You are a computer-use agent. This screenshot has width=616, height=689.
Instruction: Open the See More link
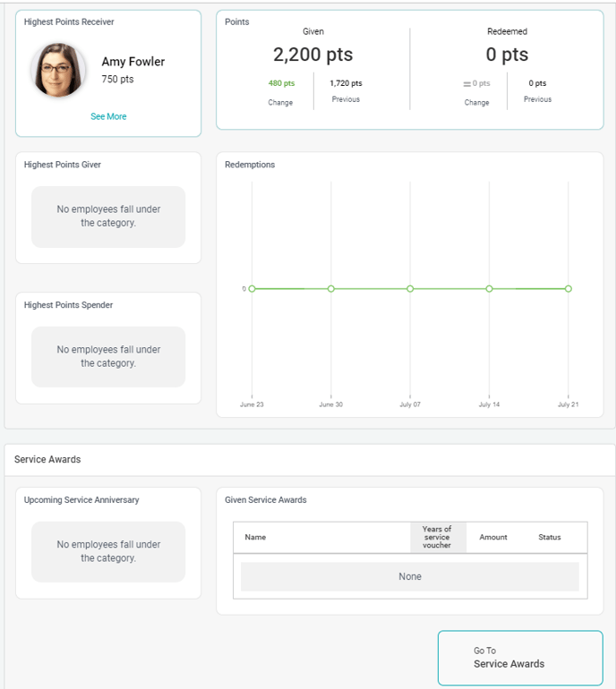tap(108, 116)
